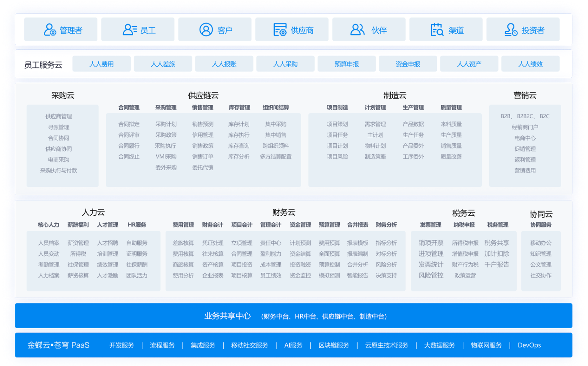Select the 人人费用 button
The image size is (588, 366).
(x=101, y=64)
